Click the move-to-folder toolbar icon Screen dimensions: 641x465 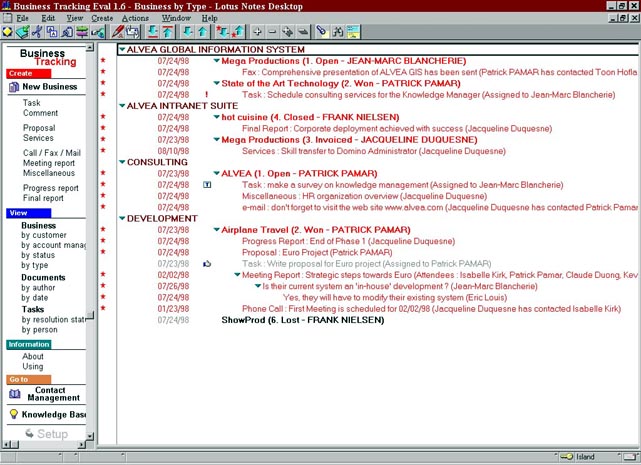pos(132,31)
